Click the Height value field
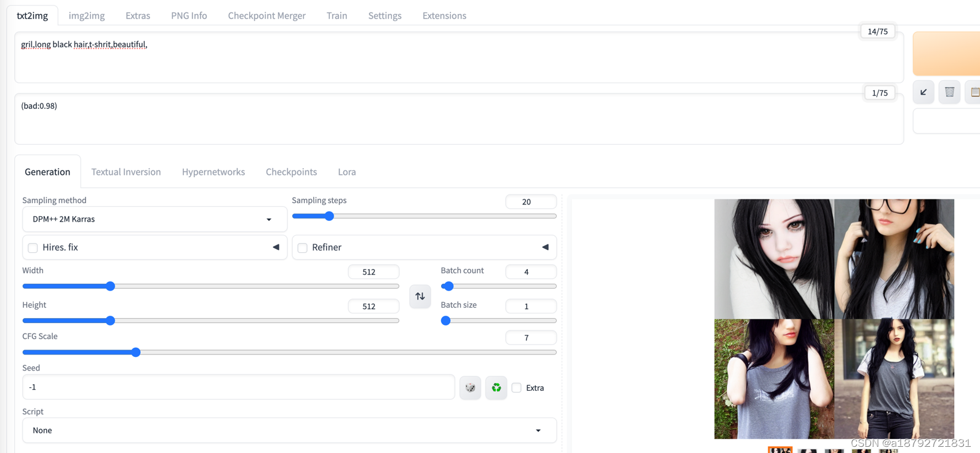980x453 pixels. 373,307
